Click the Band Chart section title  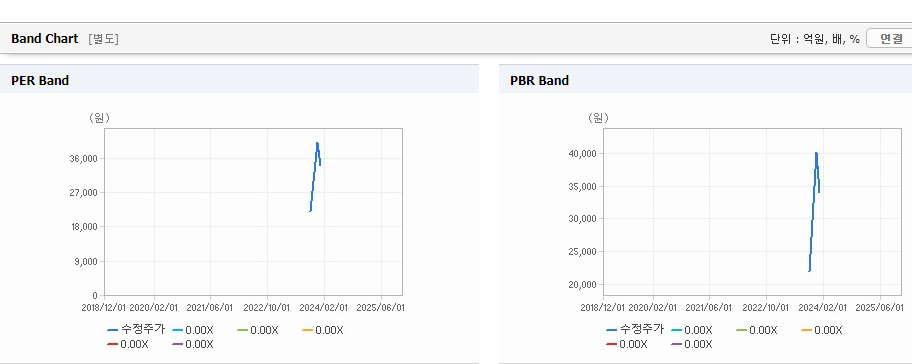(44, 39)
